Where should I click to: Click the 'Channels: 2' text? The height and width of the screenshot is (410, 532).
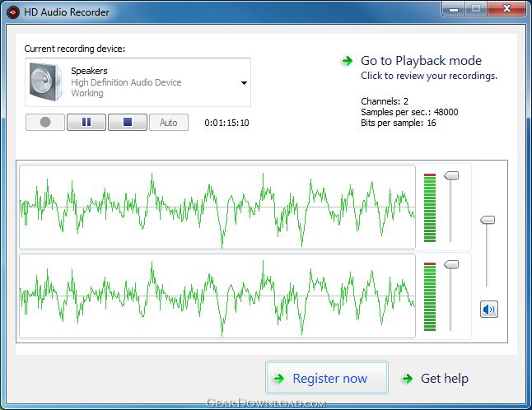(385, 101)
